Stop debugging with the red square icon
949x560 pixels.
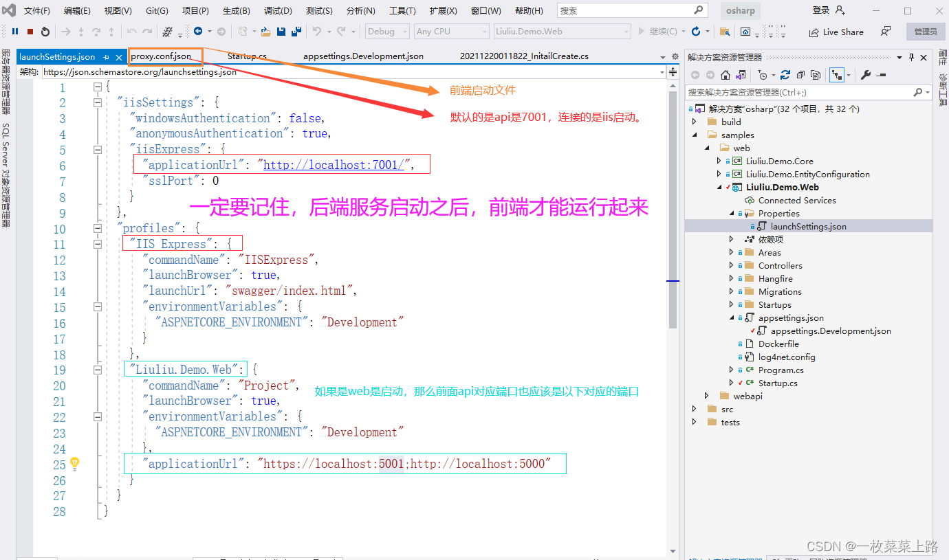30,32
